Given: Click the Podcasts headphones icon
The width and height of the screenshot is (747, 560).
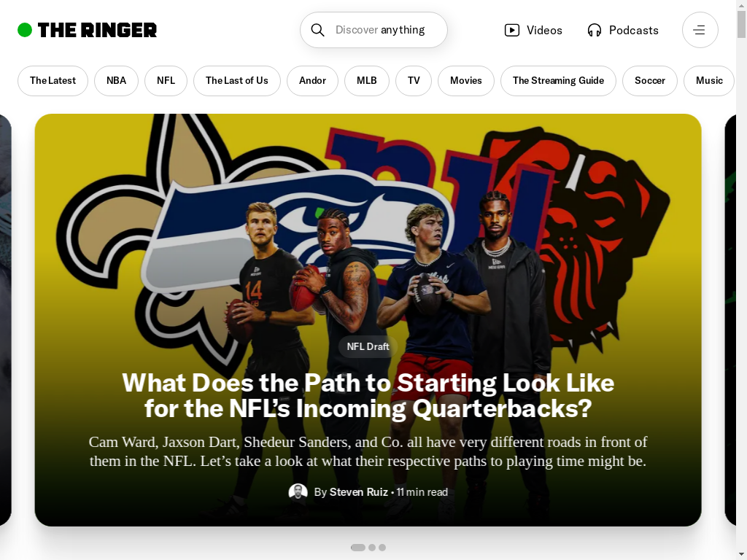Looking at the screenshot, I should point(594,30).
